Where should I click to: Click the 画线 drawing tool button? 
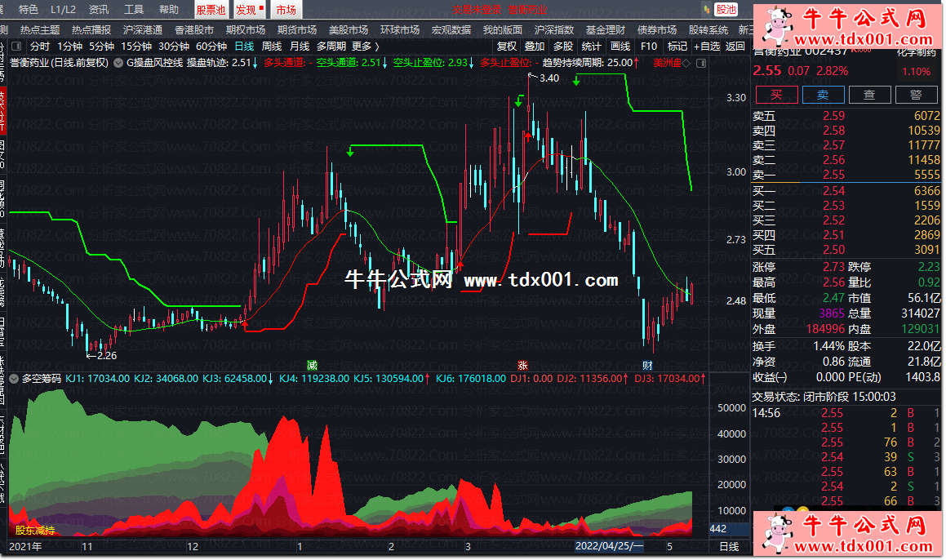(620, 46)
